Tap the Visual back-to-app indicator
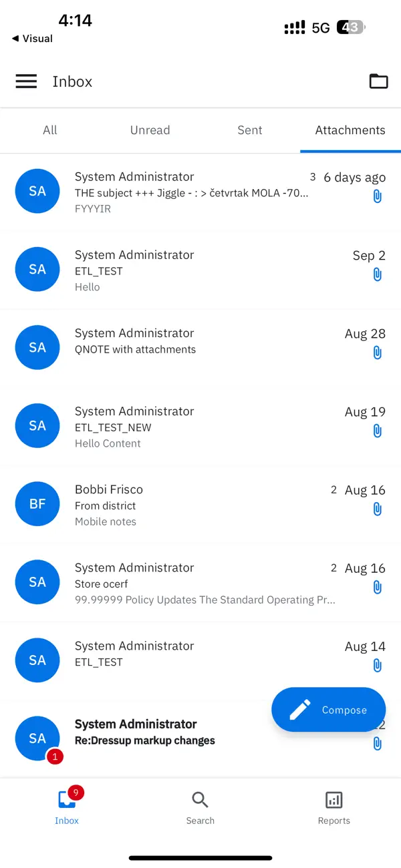 [x=31, y=39]
